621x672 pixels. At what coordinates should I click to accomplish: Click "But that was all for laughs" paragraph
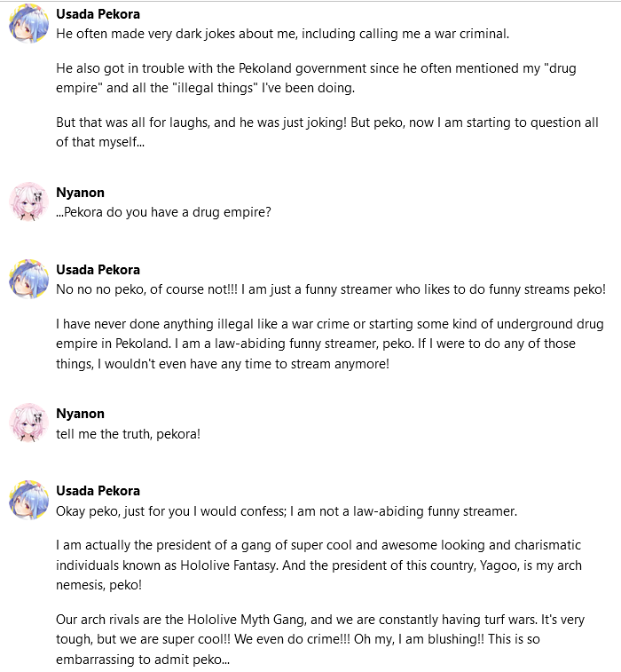327,132
